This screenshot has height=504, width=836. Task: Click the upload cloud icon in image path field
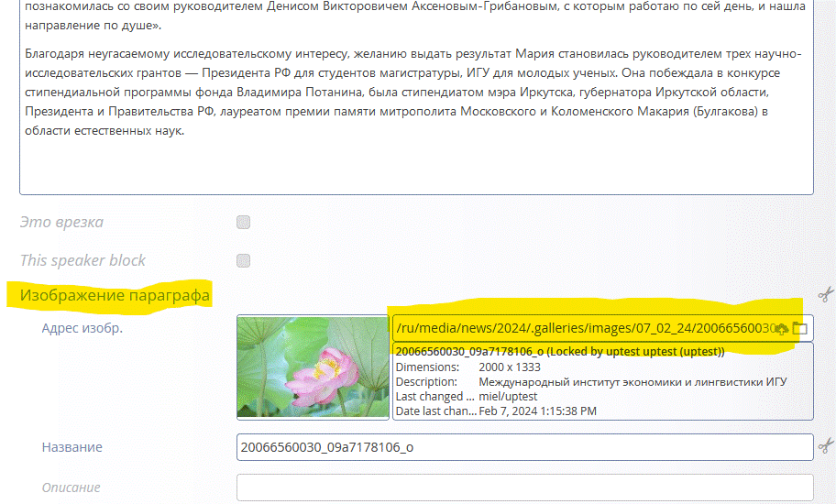(x=782, y=329)
